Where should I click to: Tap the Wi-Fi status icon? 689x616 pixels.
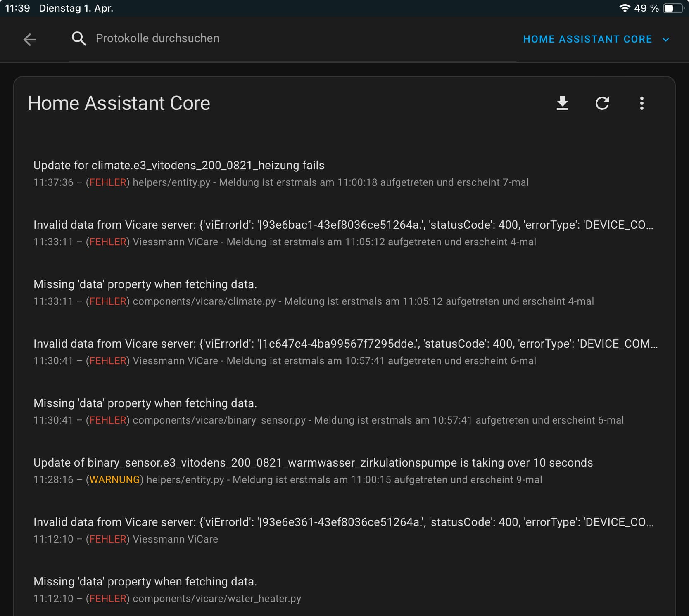pyautogui.click(x=624, y=8)
